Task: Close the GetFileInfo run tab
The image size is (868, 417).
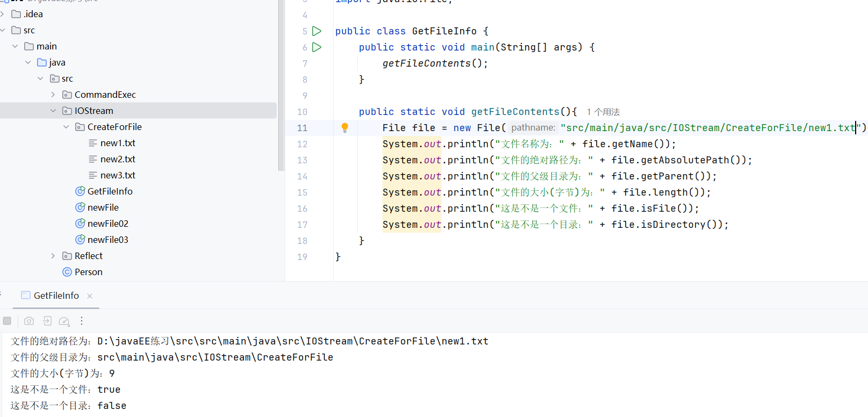Action: 90,296
